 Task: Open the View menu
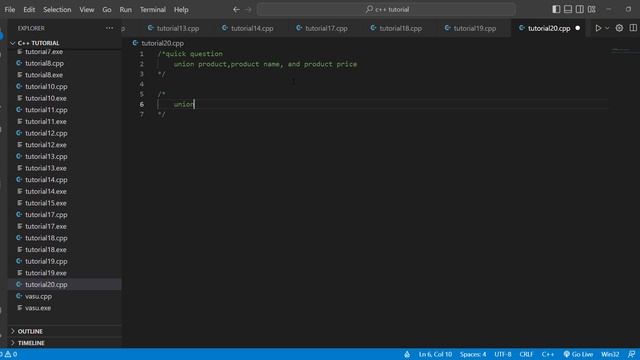[x=87, y=9]
